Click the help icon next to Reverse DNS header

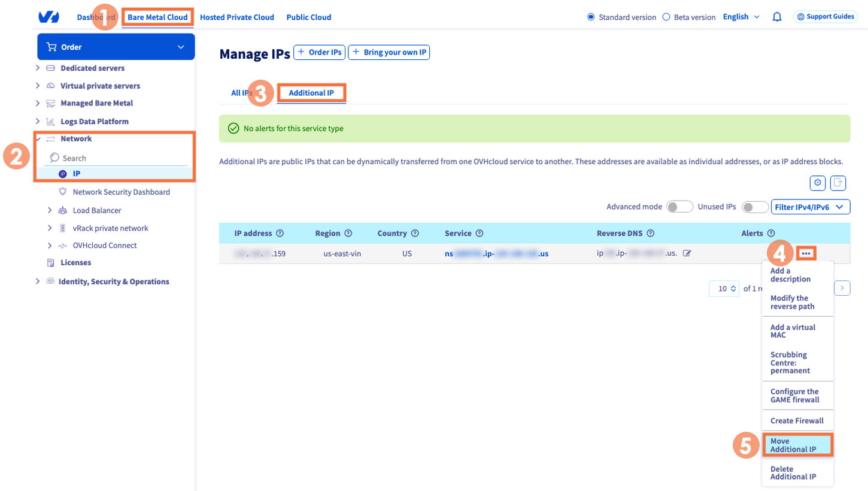click(651, 234)
